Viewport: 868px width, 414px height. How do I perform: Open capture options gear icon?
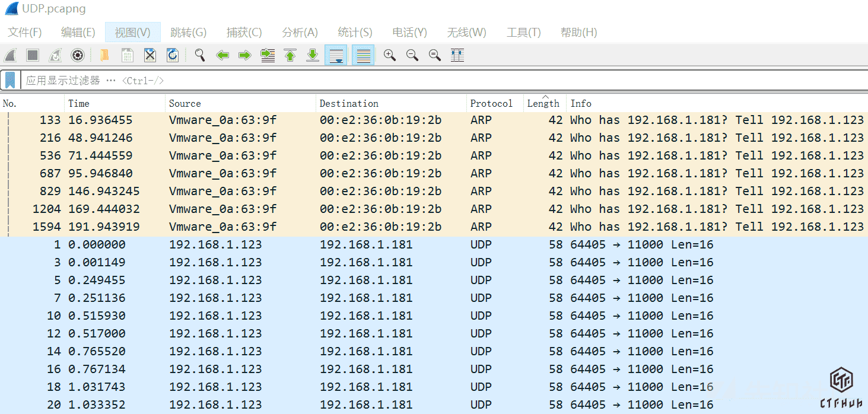(x=77, y=55)
